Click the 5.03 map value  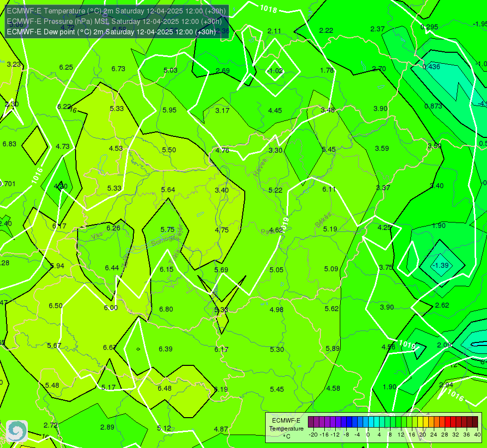(x=171, y=70)
